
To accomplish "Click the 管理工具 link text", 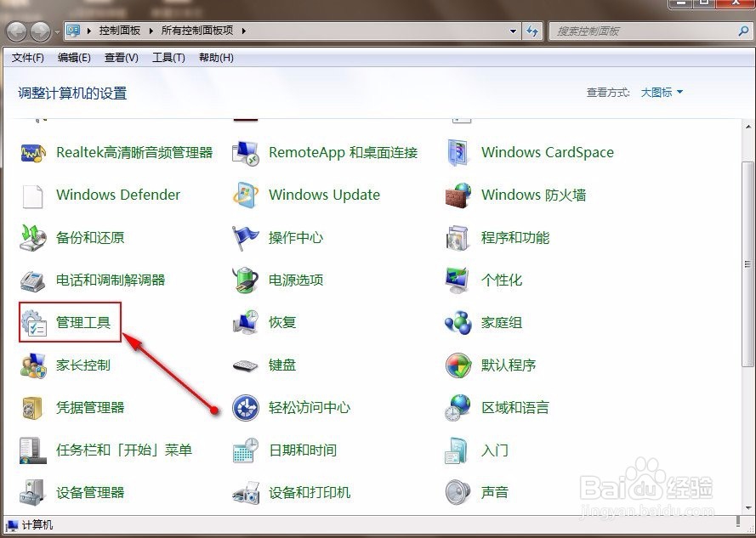I will pos(83,322).
